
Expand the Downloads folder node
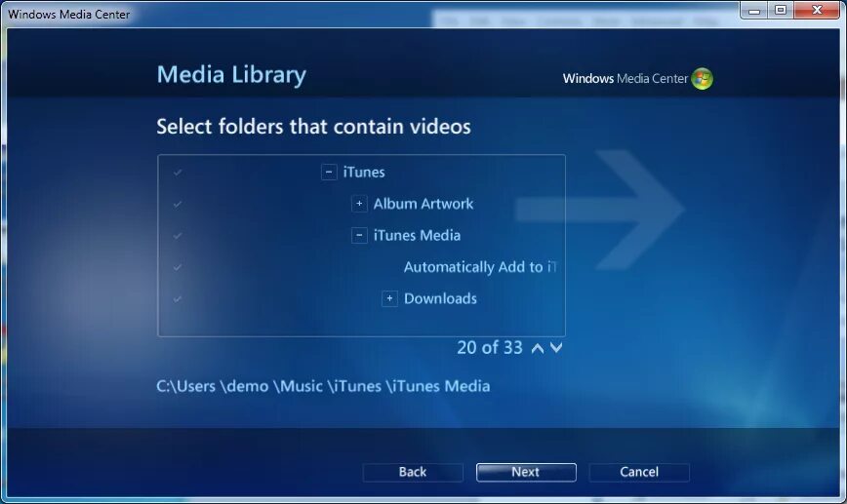[x=389, y=298]
